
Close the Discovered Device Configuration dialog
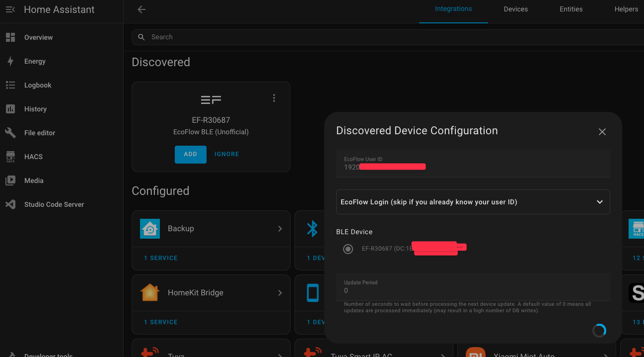click(x=602, y=132)
